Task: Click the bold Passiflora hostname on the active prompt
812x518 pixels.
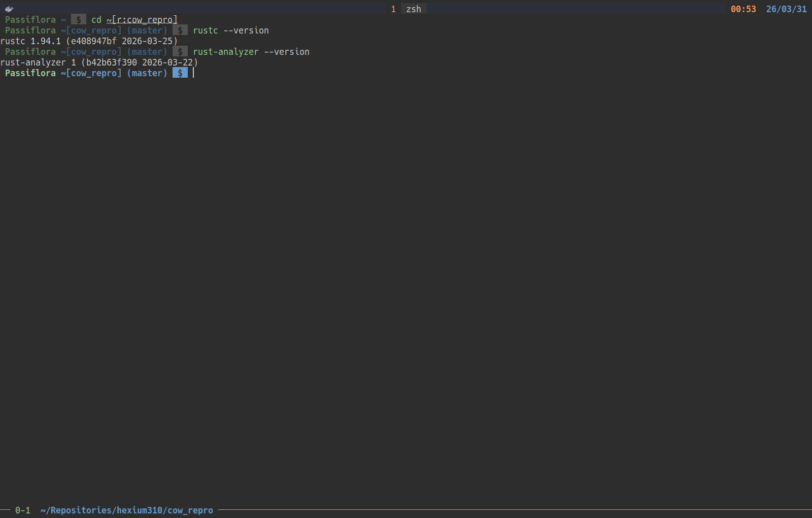Action: click(x=30, y=73)
